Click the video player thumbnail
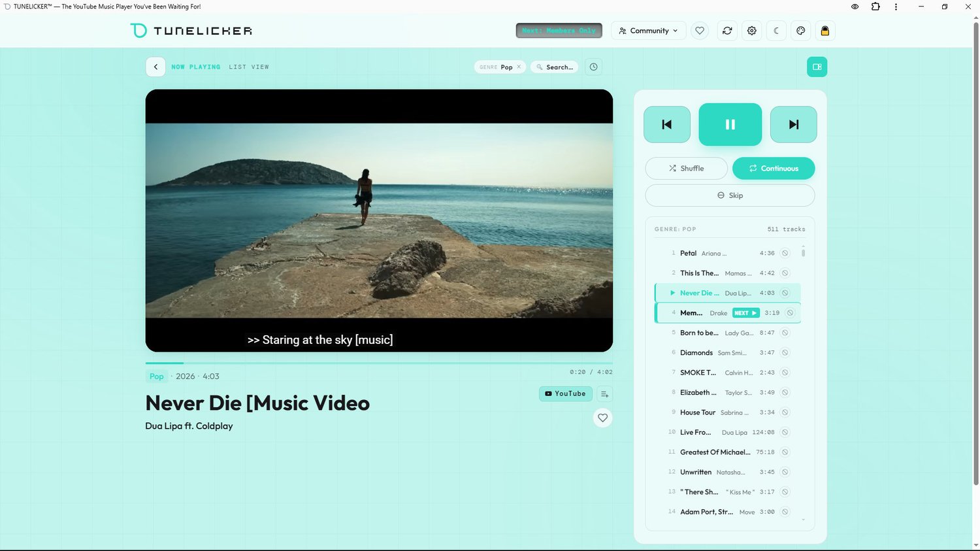The image size is (980, 551). coord(379,220)
